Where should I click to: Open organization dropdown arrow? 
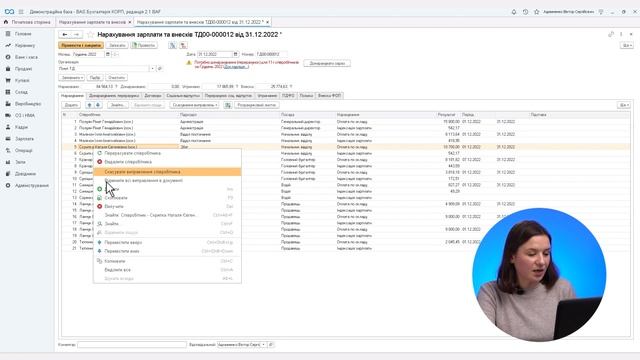[x=153, y=69]
